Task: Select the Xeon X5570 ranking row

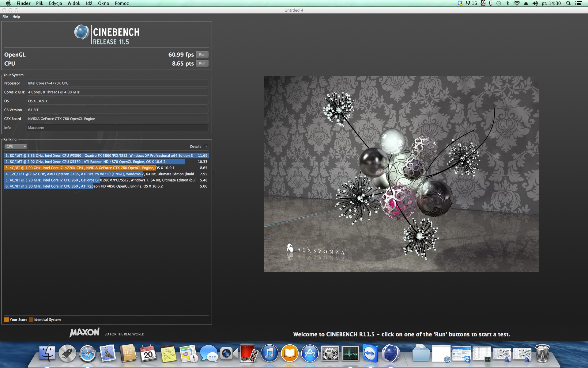Action: tap(107, 162)
